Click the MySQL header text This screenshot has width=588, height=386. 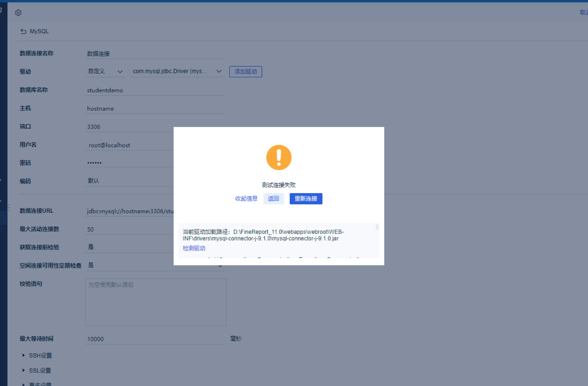tap(39, 31)
